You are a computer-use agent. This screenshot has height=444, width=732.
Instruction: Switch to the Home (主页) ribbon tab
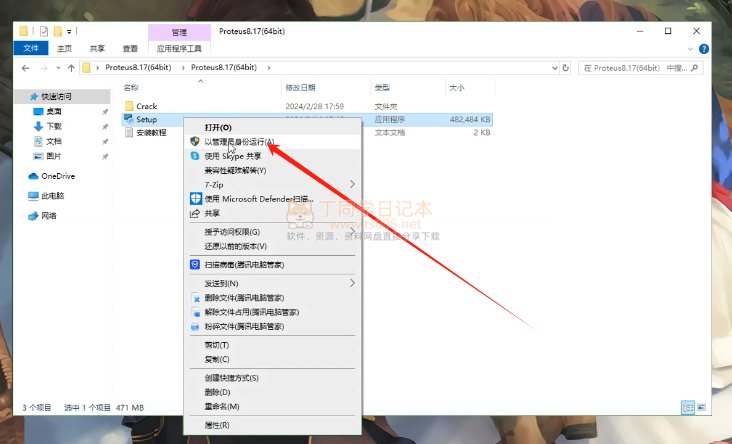[x=64, y=49]
